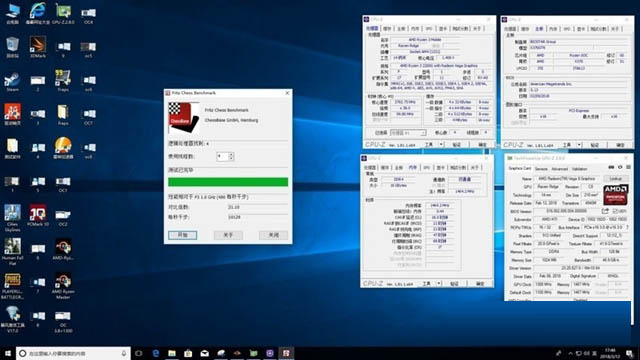Open Microsoft Store from the taskbar

188,353
